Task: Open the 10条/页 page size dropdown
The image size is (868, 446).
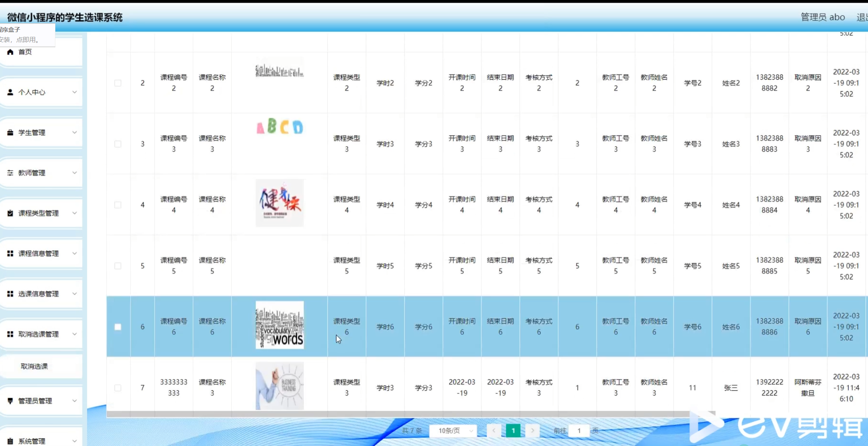Action: click(x=453, y=431)
